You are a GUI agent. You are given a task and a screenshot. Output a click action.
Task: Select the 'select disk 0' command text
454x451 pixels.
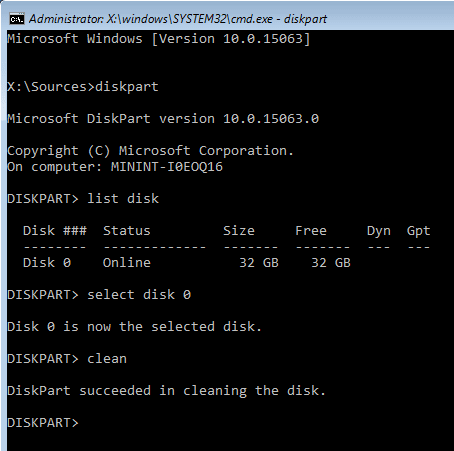(139, 295)
